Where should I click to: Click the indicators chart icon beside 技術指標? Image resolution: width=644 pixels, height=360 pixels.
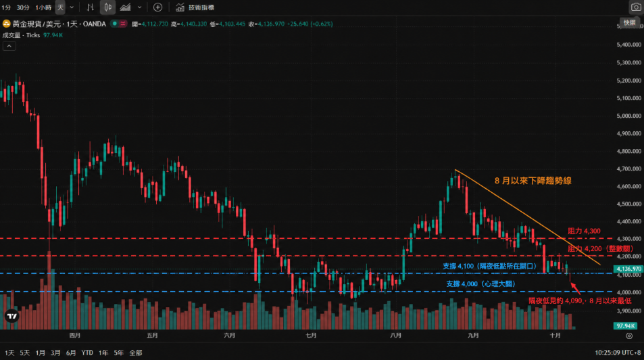coord(180,7)
